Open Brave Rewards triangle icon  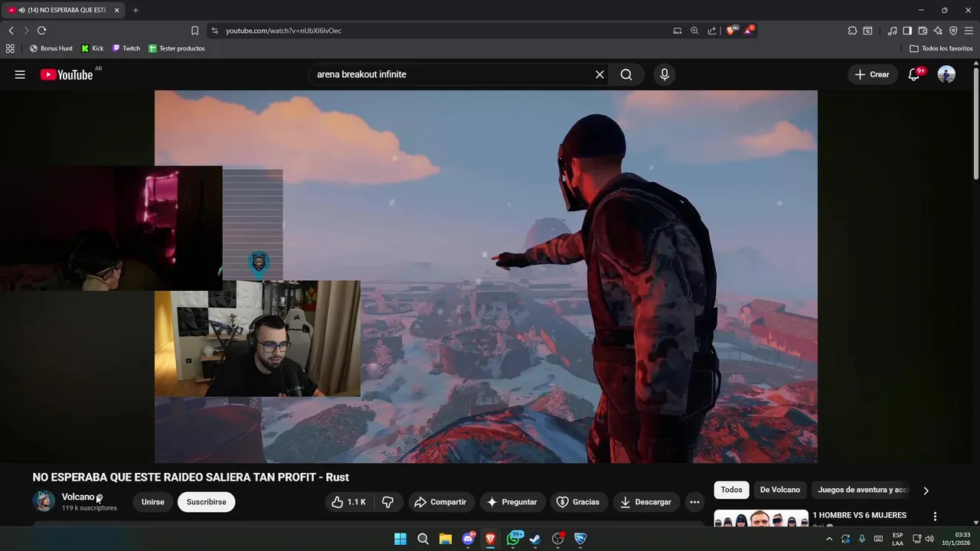(x=749, y=31)
